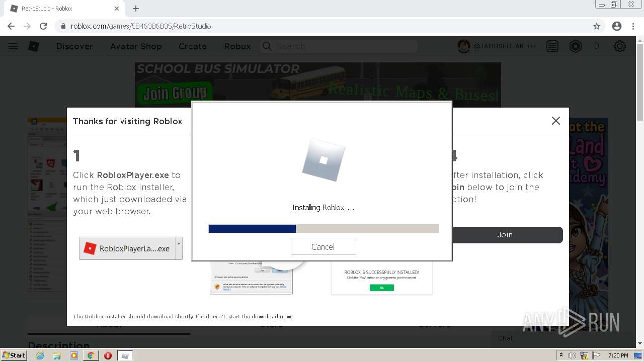
Task: Open a new browser tab
Action: coord(136,9)
